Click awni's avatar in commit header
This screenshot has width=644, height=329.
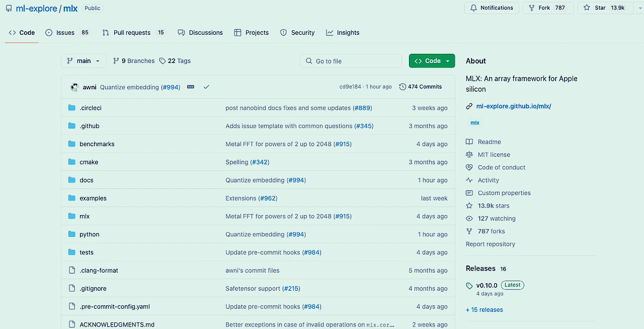(x=74, y=87)
